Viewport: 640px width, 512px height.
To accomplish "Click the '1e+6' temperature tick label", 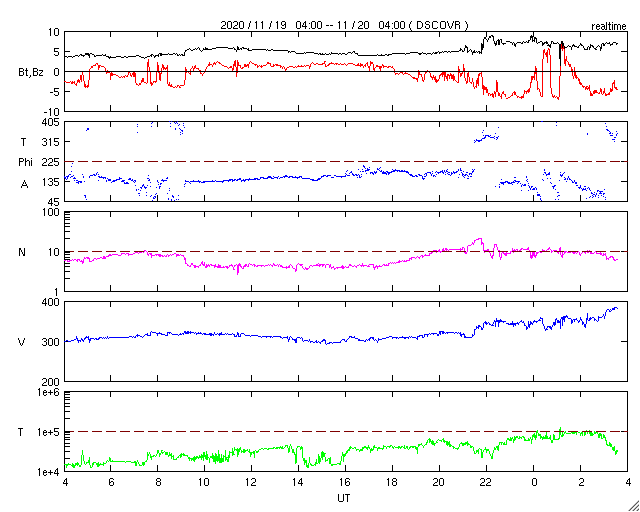I will click(49, 392).
